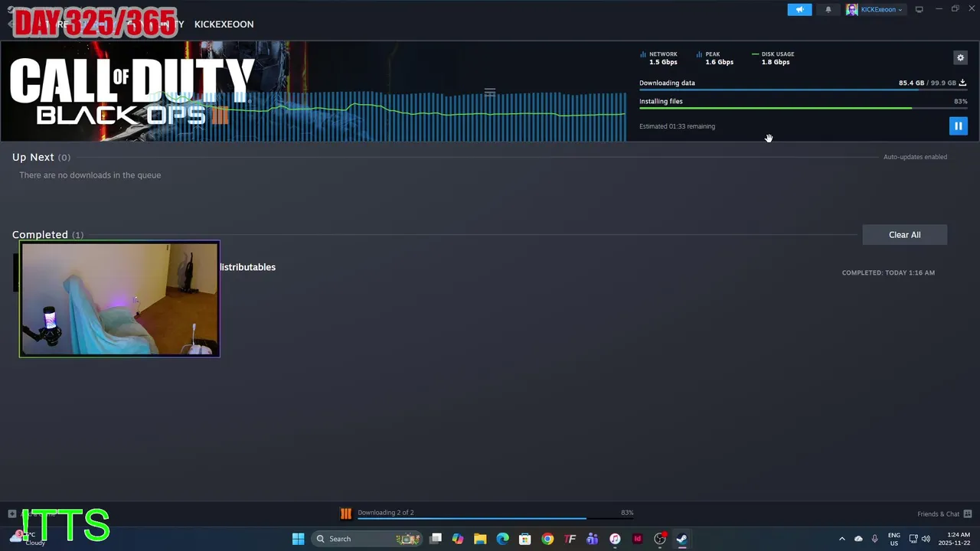Open File Explorer from the taskbar
This screenshot has height=551, width=980.
(x=480, y=539)
